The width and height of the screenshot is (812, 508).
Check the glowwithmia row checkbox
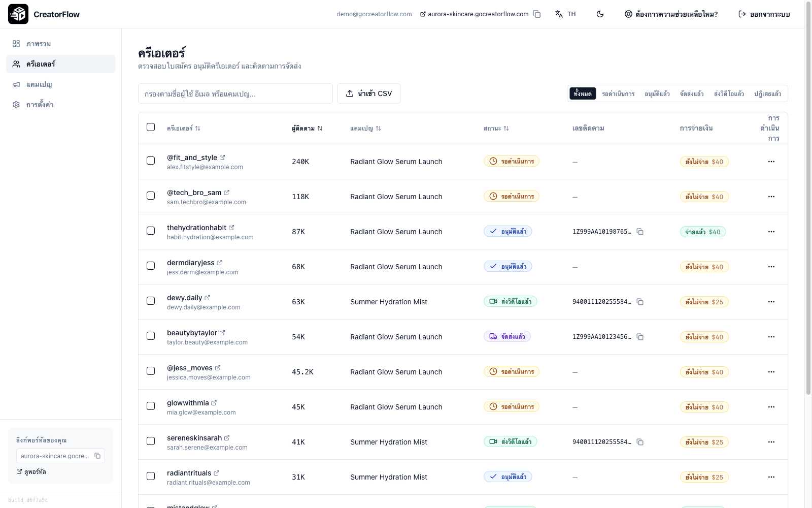point(151,406)
